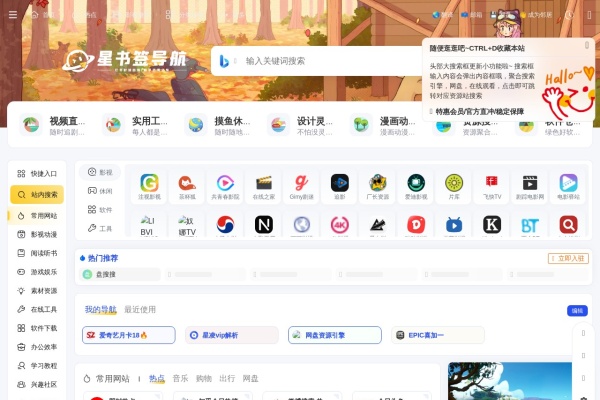Click the blue 编辑 button

point(577,310)
